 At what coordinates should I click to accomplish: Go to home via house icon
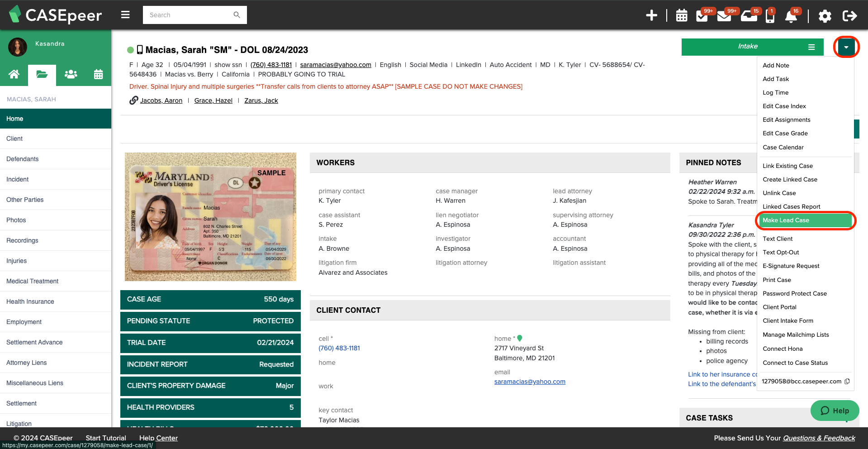click(14, 74)
